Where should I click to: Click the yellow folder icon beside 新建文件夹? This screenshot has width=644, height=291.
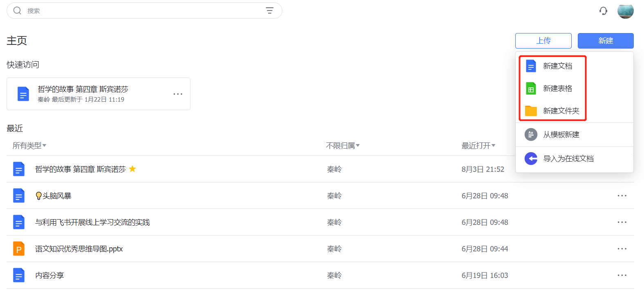click(531, 111)
